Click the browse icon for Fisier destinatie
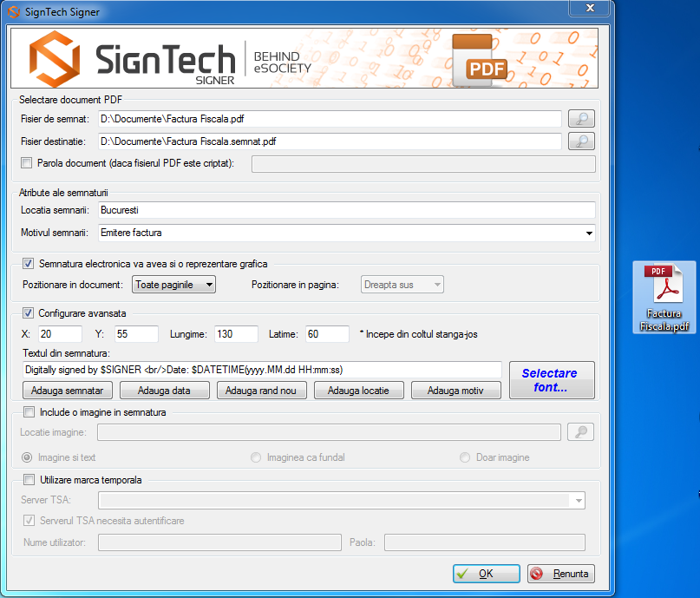This screenshot has height=598, width=700. click(x=581, y=141)
